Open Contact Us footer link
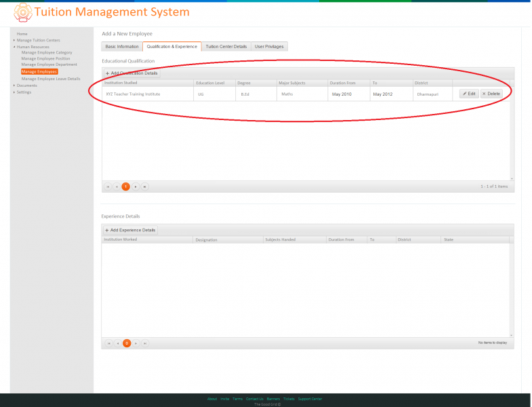The height and width of the screenshot is (407, 532). (x=254, y=399)
